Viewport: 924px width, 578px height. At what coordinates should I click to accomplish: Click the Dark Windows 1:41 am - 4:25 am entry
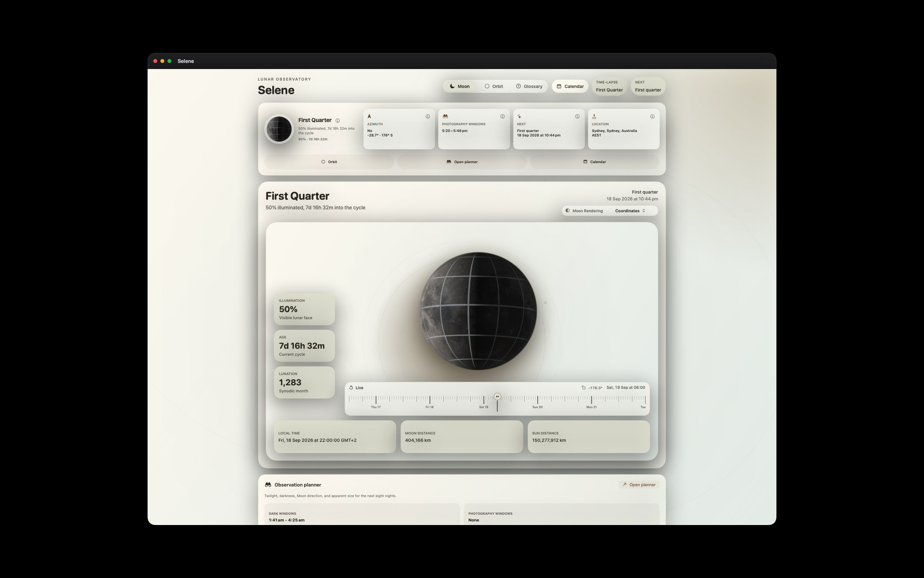[x=287, y=520]
